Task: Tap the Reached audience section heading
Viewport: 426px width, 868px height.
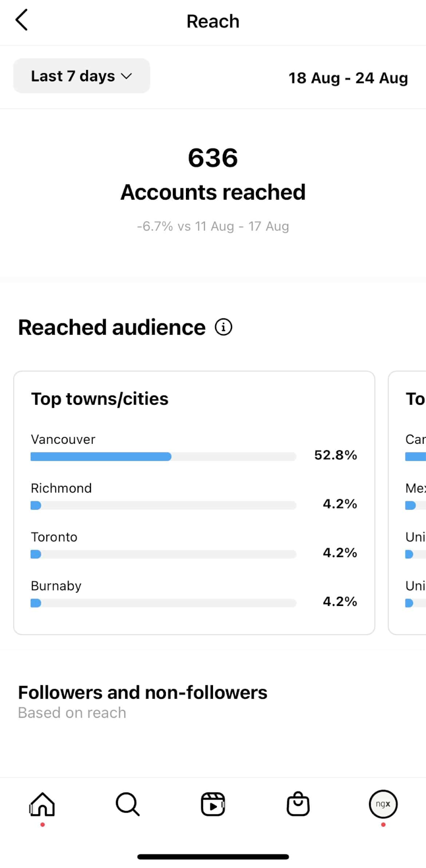Action: 112,328
